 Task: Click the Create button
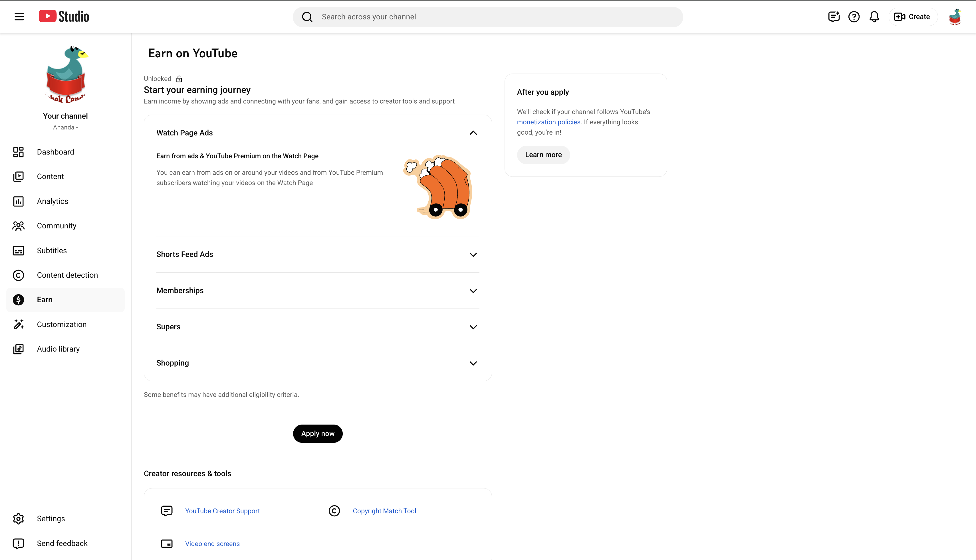pyautogui.click(x=913, y=17)
